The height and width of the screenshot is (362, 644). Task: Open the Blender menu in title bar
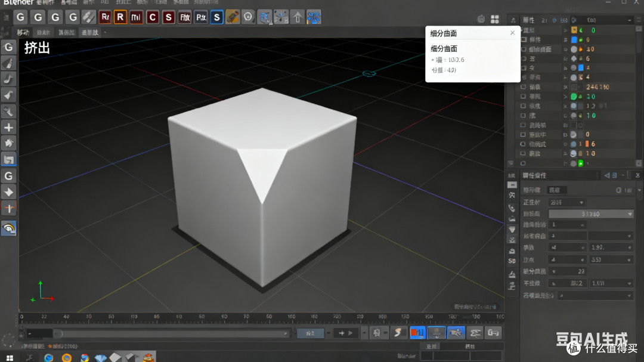19,2
